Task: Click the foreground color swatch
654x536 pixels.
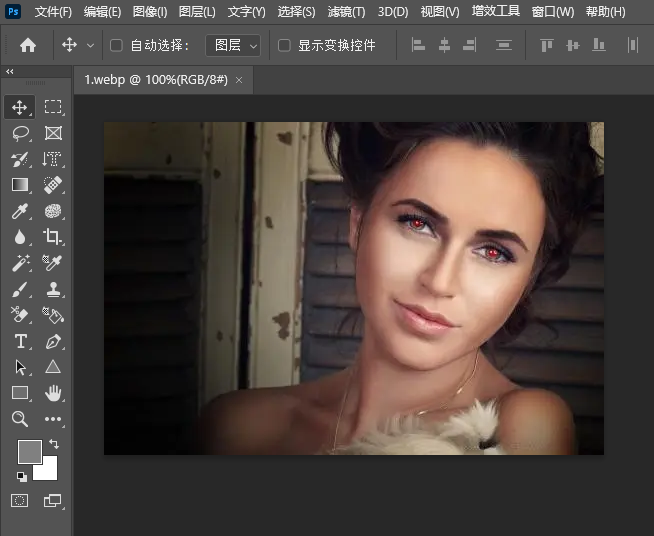Action: point(29,451)
